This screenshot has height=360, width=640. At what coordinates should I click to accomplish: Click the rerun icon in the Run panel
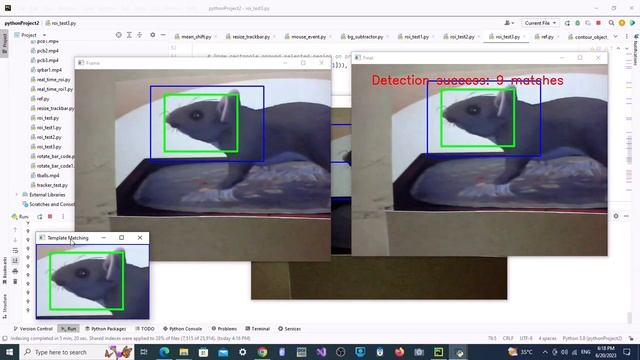(40, 217)
